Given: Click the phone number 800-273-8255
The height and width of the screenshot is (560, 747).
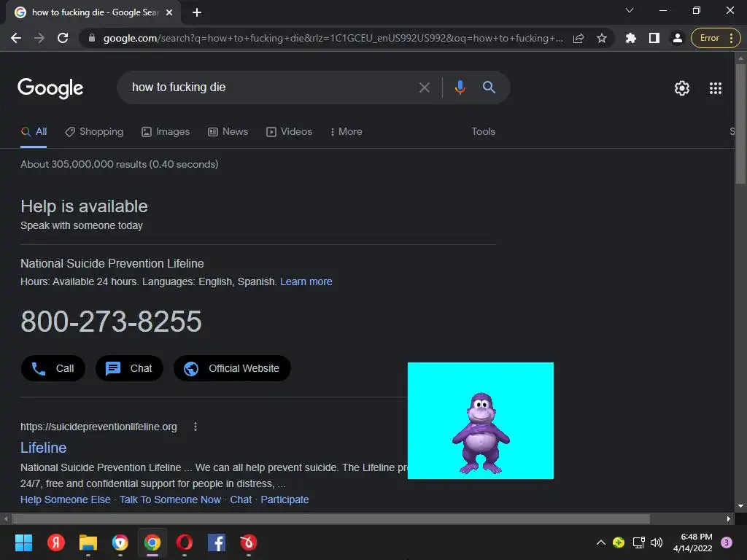Looking at the screenshot, I should coord(111,322).
